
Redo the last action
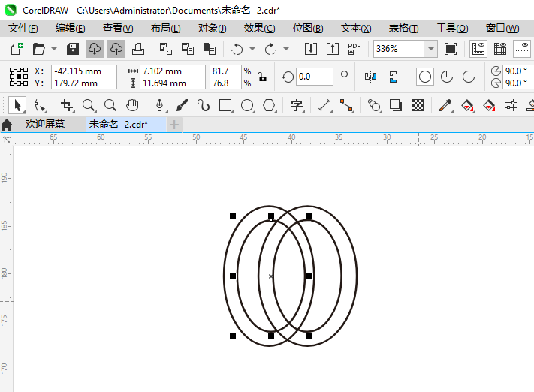tap(270, 49)
